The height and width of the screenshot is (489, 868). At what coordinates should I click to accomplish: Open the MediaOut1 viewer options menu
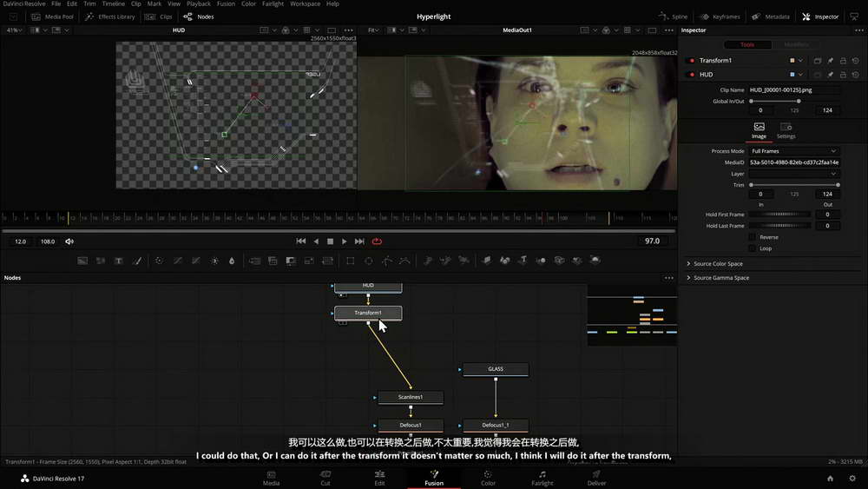(668, 30)
